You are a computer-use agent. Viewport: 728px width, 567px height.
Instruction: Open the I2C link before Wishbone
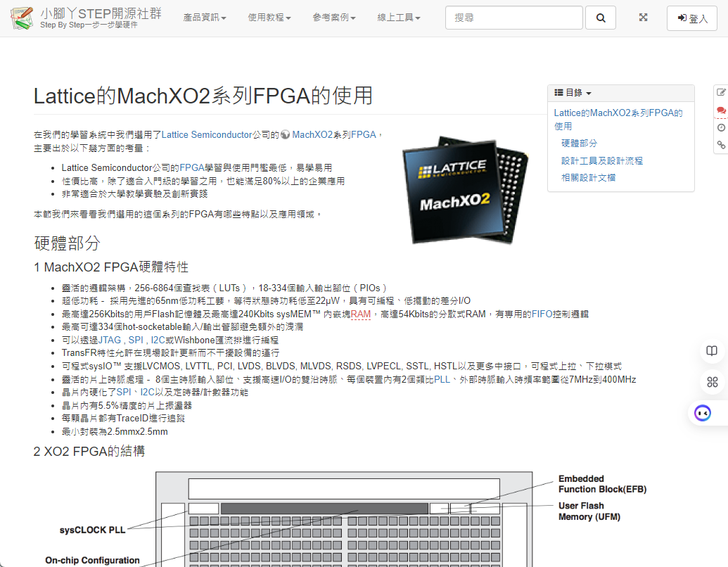(x=158, y=340)
